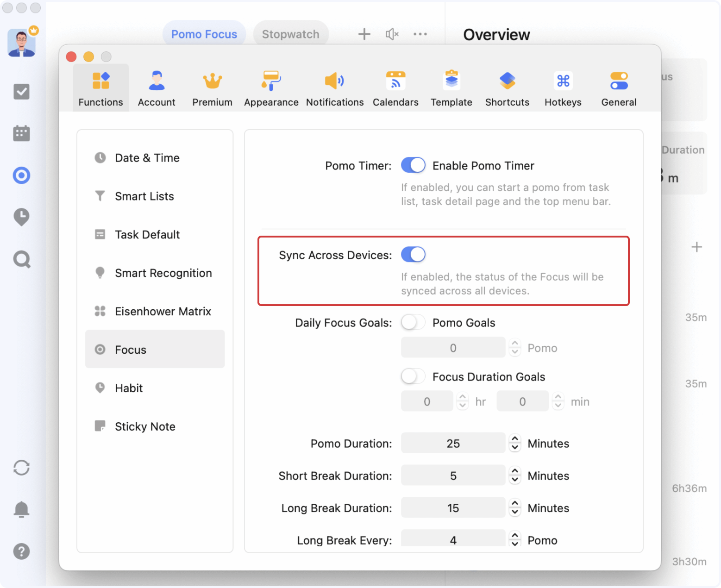The height and width of the screenshot is (588, 721).
Task: Open the Appearance settings icon
Action: pyautogui.click(x=271, y=81)
